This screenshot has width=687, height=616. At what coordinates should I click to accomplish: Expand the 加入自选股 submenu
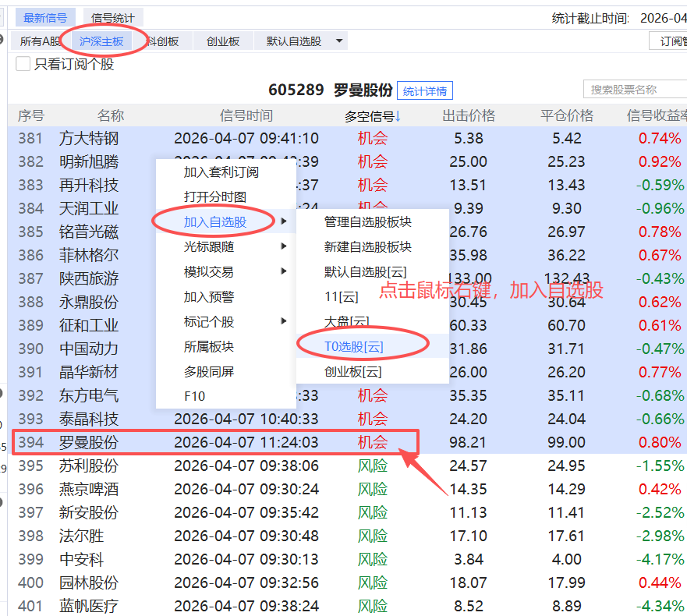pyautogui.click(x=215, y=222)
